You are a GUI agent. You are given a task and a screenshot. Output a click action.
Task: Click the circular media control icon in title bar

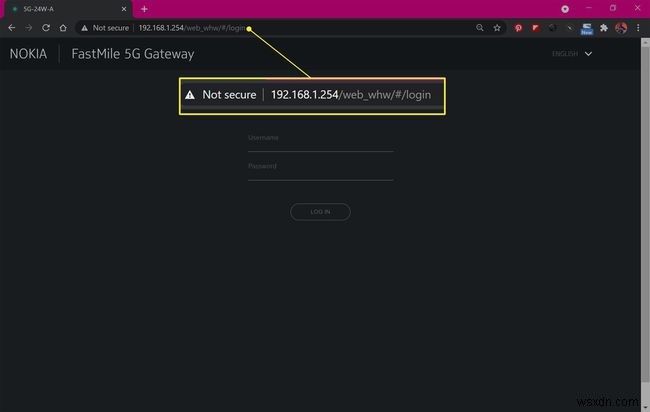point(565,9)
